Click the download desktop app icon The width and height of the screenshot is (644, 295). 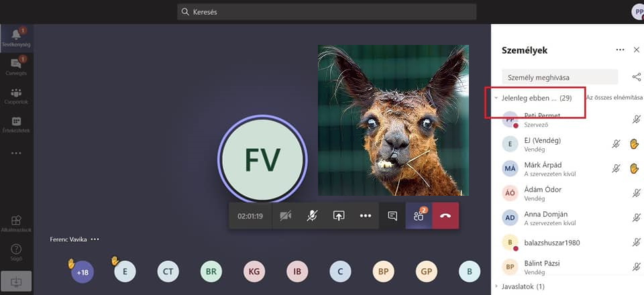pos(16,282)
